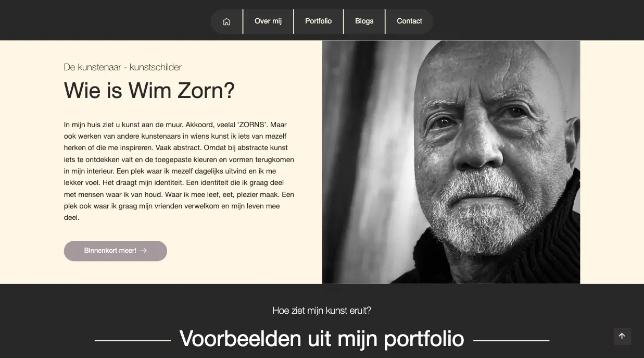The width and height of the screenshot is (644, 358).
Task: Click the decorative line left of Voorbeelden heading
Action: (x=133, y=340)
